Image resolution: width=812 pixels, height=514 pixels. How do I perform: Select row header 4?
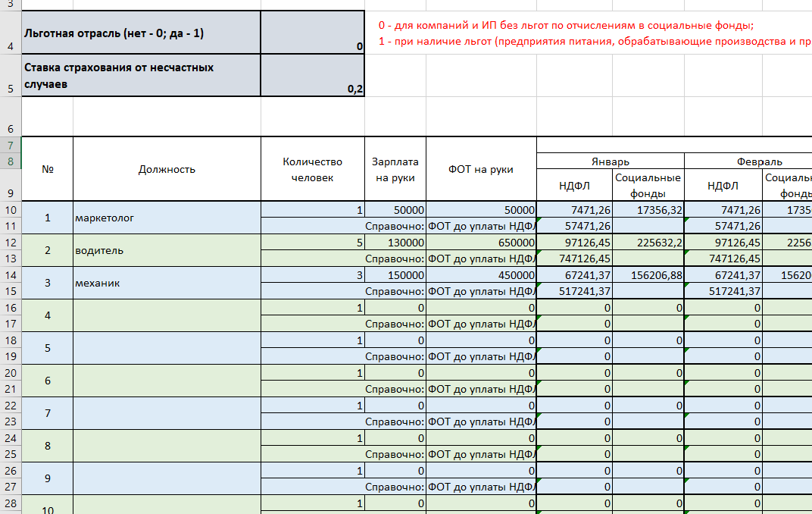pos(11,32)
